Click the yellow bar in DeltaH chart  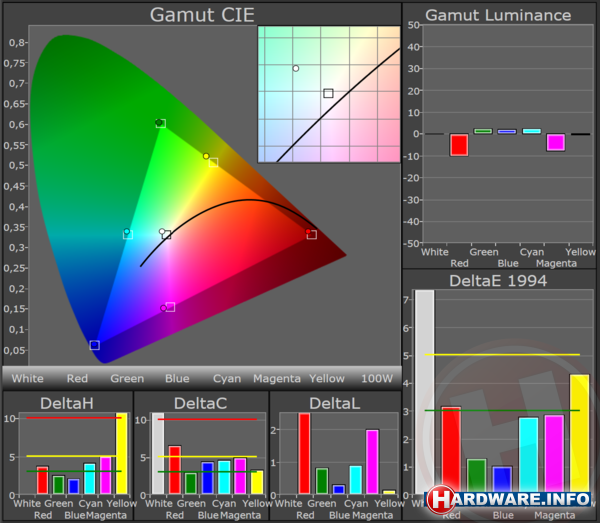tap(122, 453)
